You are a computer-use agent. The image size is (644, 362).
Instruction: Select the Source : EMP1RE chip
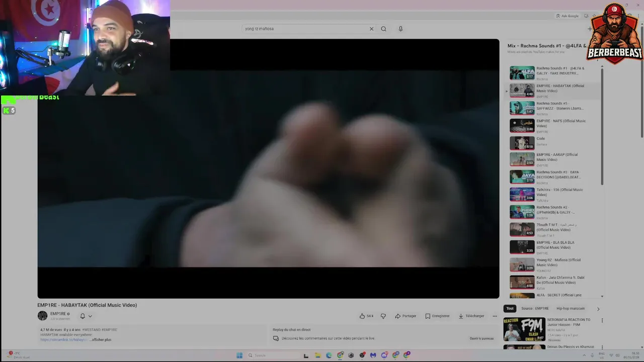[x=535, y=309]
